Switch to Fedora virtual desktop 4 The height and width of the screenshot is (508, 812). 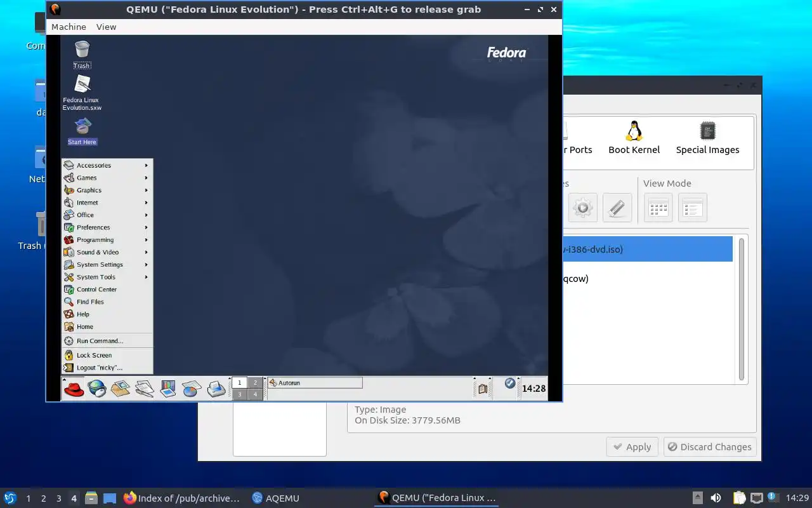[255, 394]
